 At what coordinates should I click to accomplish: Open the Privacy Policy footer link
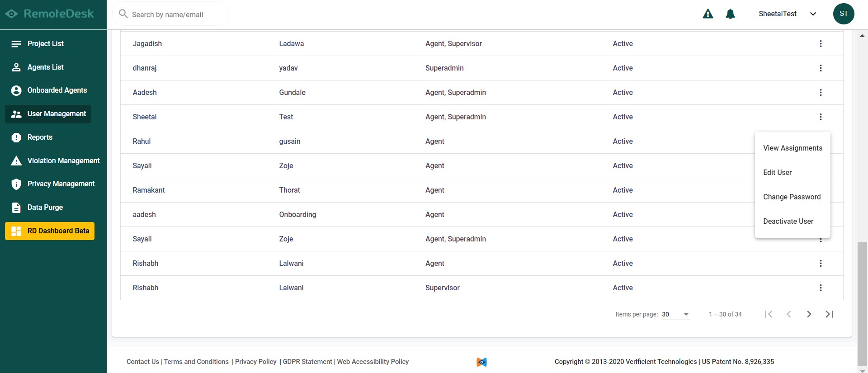click(255, 362)
